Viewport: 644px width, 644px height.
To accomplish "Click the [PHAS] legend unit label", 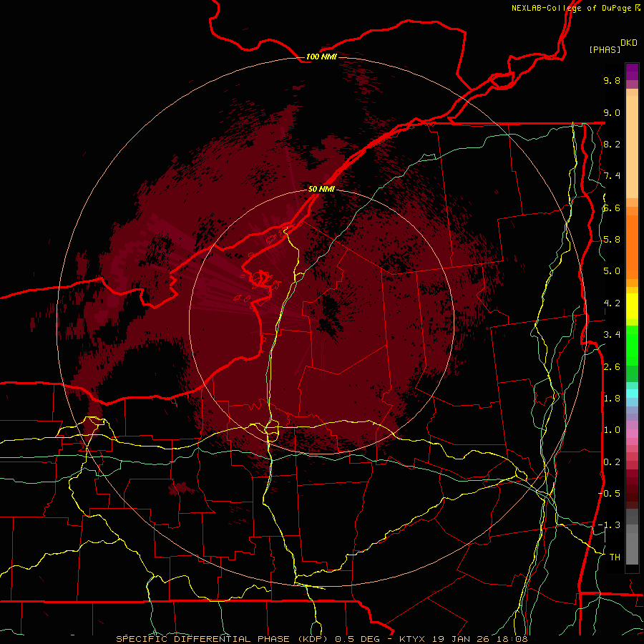I will click(x=605, y=50).
